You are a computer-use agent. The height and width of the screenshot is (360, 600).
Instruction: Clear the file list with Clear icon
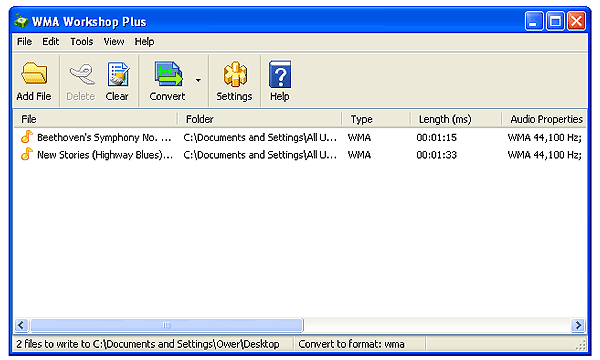(x=118, y=74)
